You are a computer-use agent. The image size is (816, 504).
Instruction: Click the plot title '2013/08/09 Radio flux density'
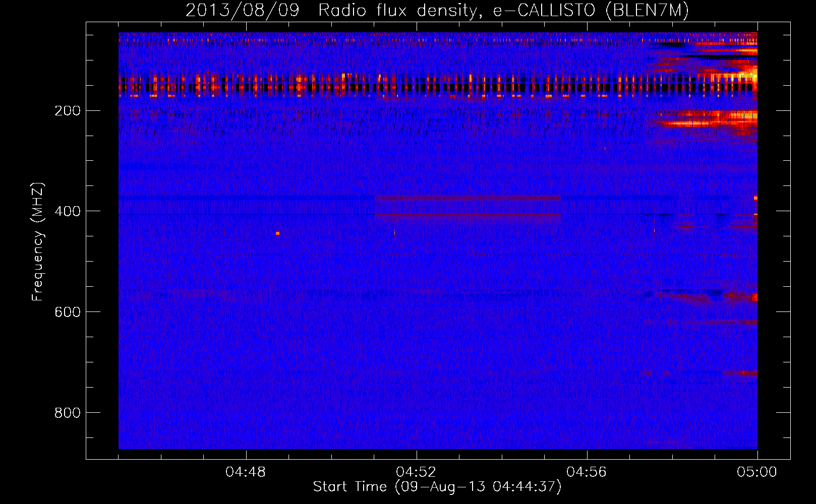click(331, 11)
